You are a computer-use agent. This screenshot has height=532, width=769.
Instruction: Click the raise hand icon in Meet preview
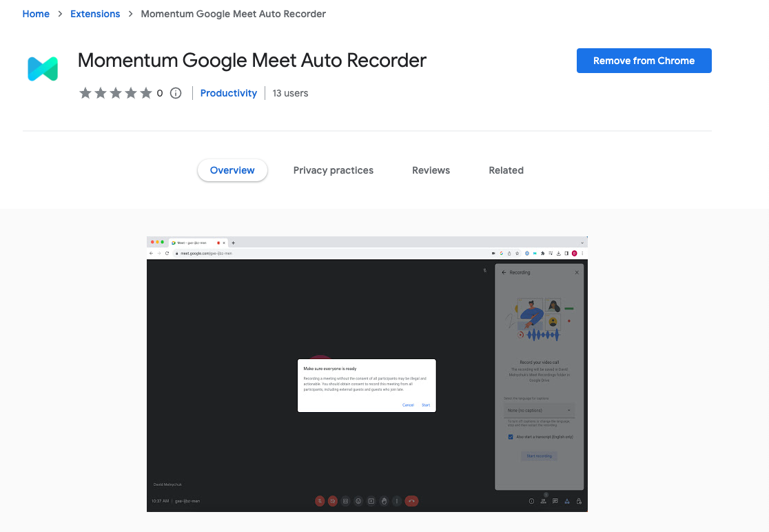click(384, 501)
